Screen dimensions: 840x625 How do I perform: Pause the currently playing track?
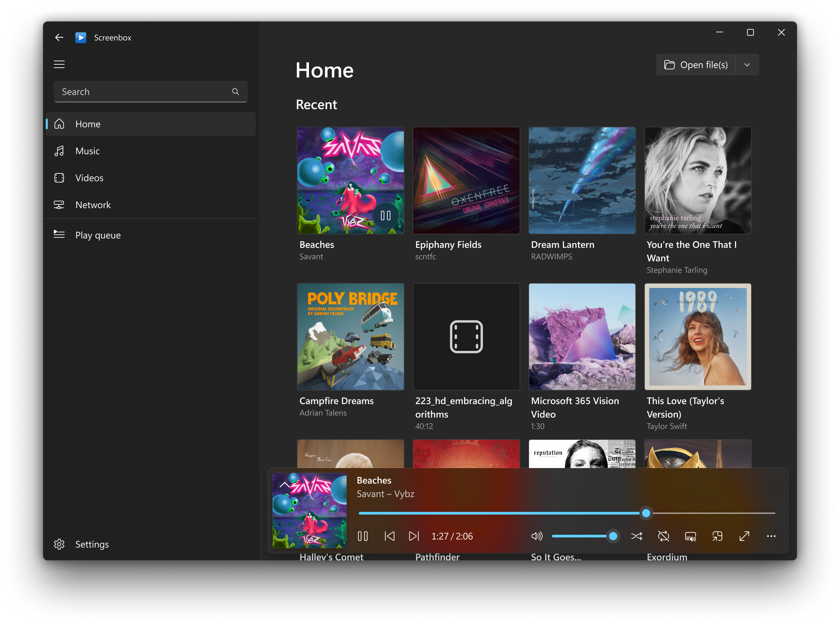coord(363,536)
